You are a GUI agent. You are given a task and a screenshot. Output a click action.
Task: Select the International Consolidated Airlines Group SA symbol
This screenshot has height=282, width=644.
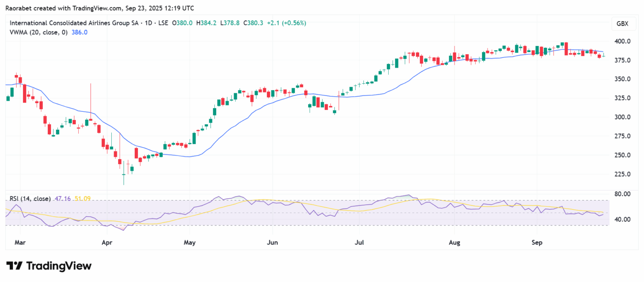[x=74, y=23]
